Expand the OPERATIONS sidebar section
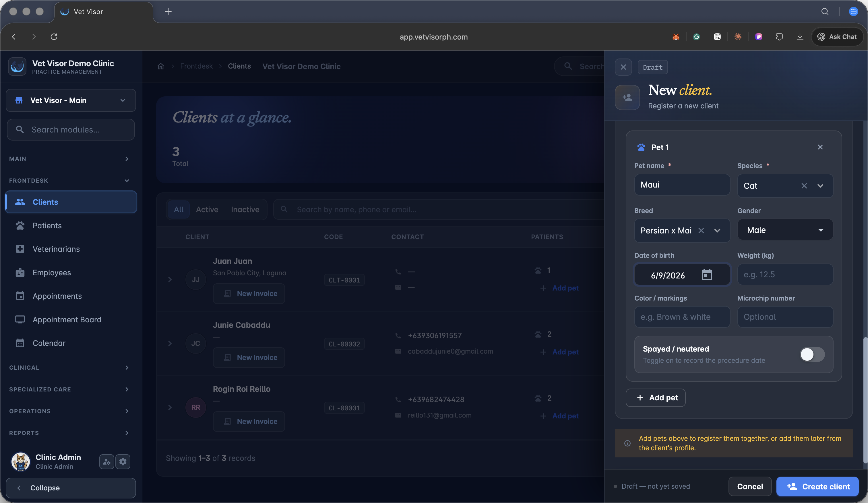This screenshot has height=503, width=868. tap(69, 411)
